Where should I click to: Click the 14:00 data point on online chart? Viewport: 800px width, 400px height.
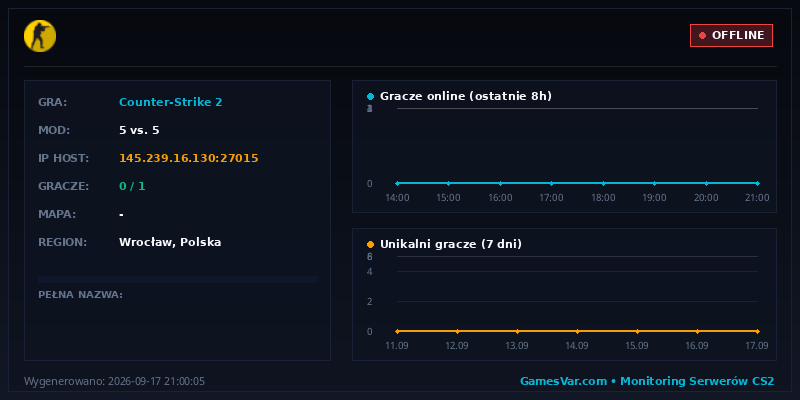397,183
